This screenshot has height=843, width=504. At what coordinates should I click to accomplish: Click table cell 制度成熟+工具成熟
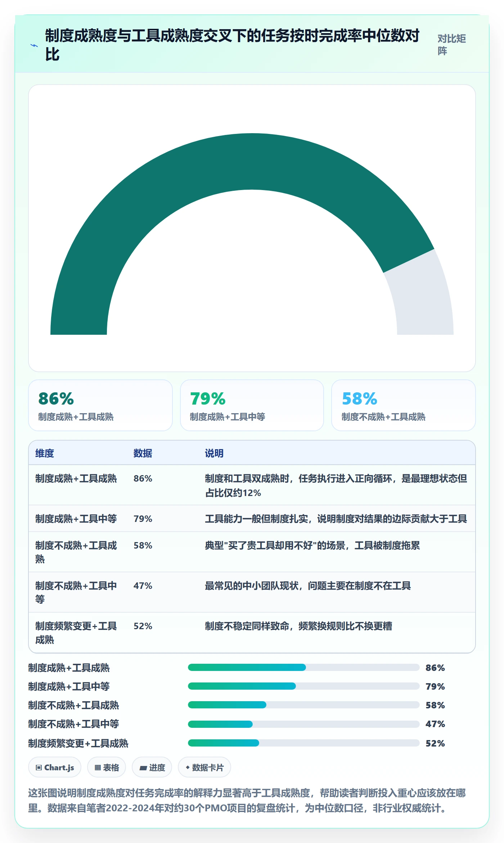tap(76, 478)
